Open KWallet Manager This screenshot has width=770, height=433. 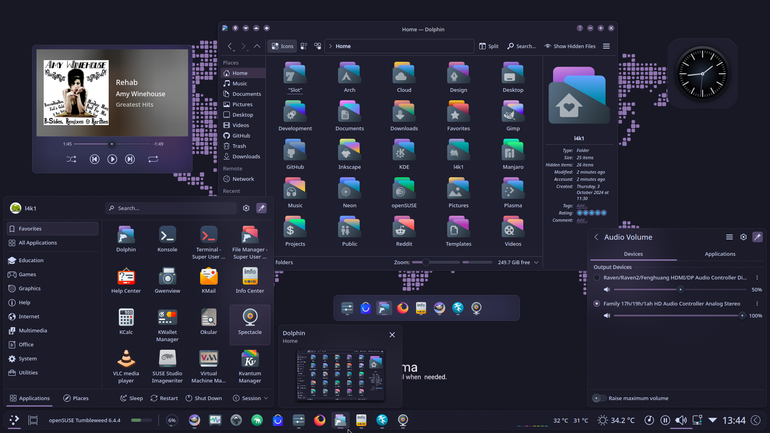pos(167,325)
